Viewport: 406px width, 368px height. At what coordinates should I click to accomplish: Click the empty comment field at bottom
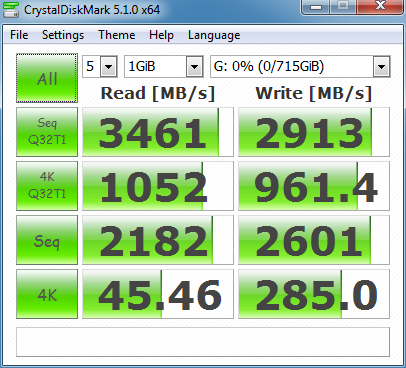(x=203, y=342)
